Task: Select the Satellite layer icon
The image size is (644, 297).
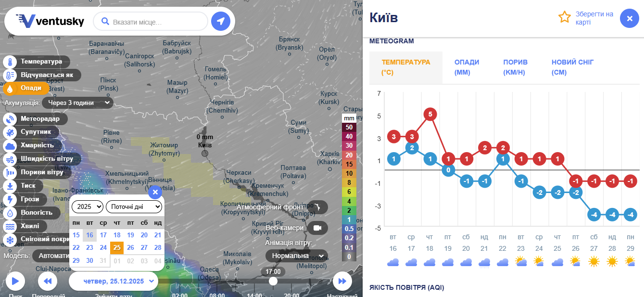Action: (x=10, y=132)
